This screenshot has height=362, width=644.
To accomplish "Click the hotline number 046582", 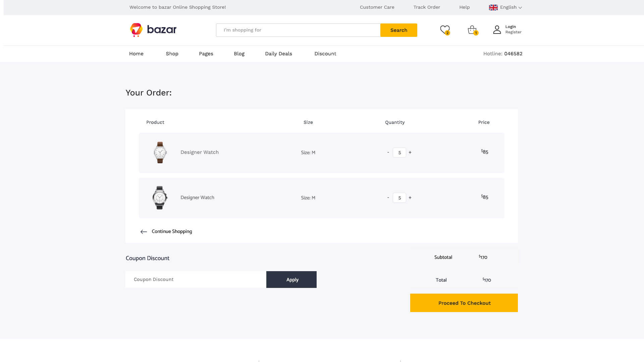I will click(x=513, y=54).
